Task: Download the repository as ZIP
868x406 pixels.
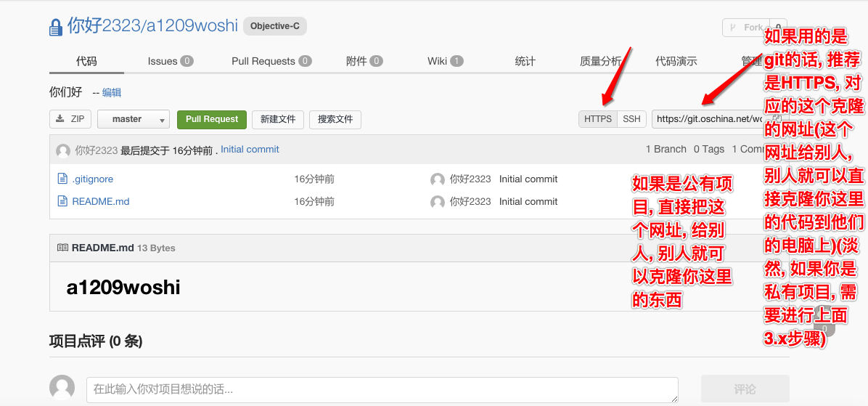Action: tap(70, 119)
